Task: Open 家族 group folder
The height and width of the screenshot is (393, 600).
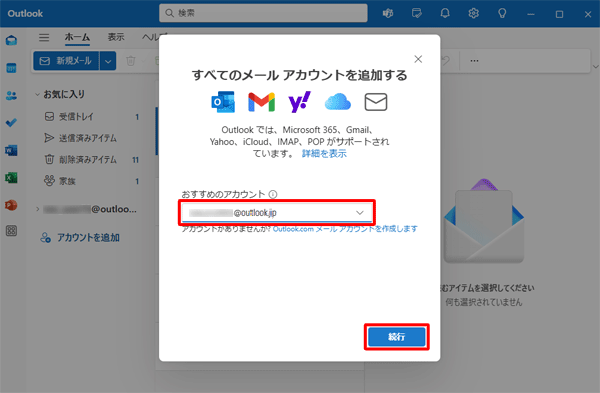Action: point(92,181)
